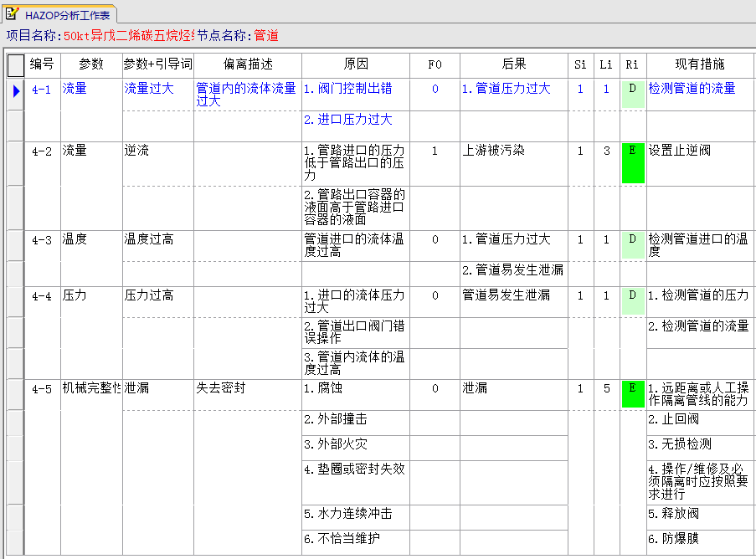
Task: Select the row number cell 4-4
Action: [x=42, y=296]
